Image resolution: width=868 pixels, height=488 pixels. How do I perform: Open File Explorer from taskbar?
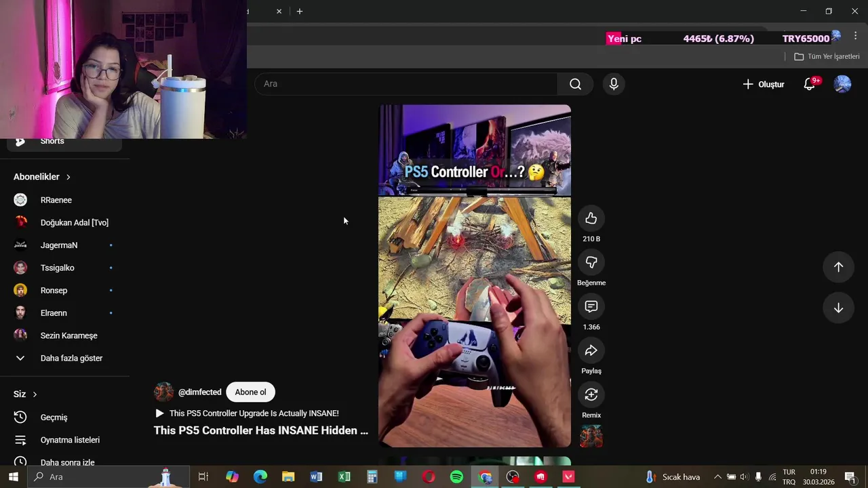point(288,477)
